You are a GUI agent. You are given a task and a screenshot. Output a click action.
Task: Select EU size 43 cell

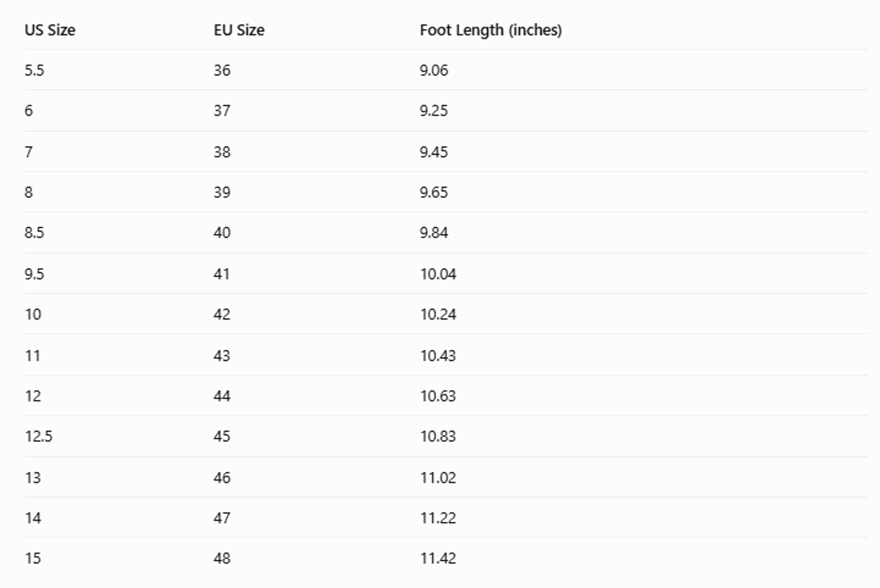click(222, 356)
